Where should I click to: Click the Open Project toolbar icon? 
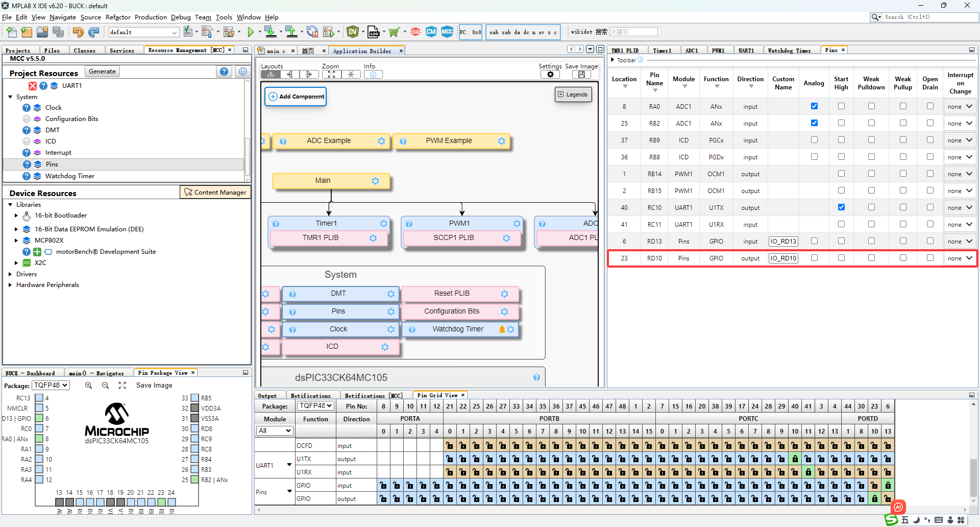(42, 32)
